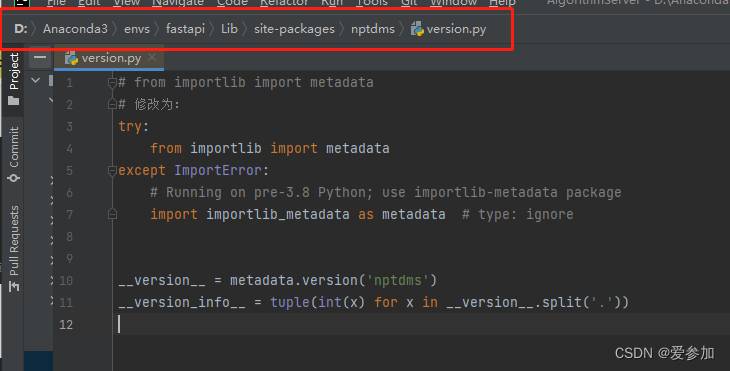Collapse the top project tree node chevron
This screenshot has width=730, height=371.
tap(35, 80)
